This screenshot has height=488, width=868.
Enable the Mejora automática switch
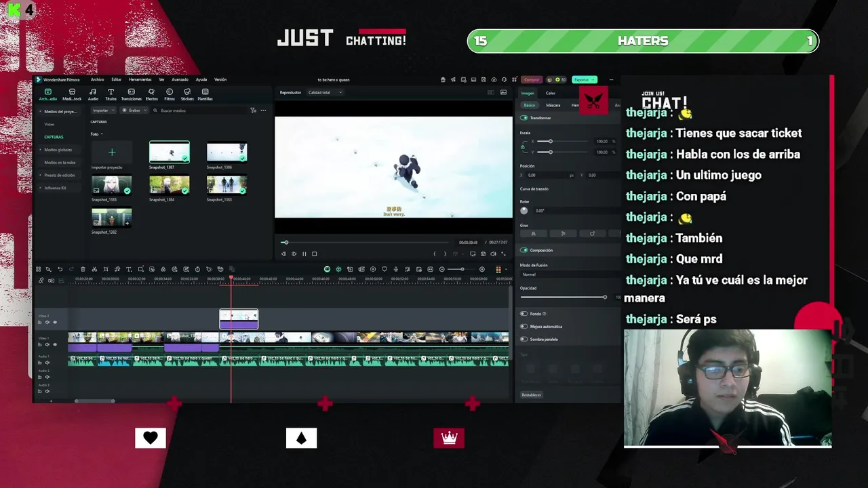(x=524, y=326)
